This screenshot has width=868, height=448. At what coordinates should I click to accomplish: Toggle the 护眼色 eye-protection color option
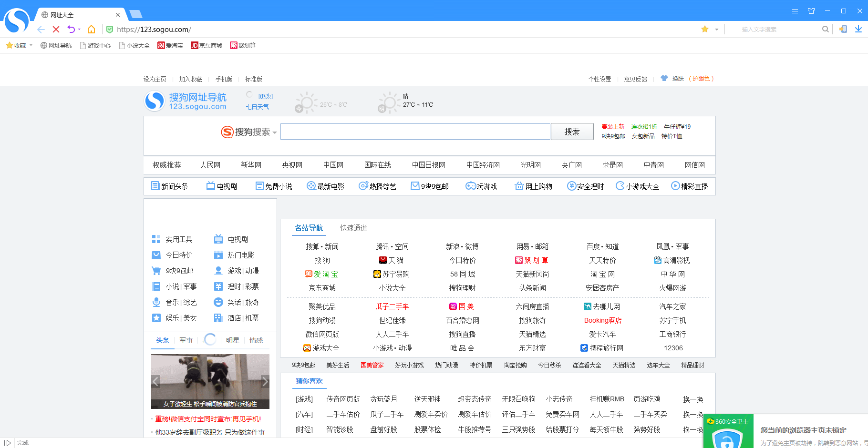701,79
